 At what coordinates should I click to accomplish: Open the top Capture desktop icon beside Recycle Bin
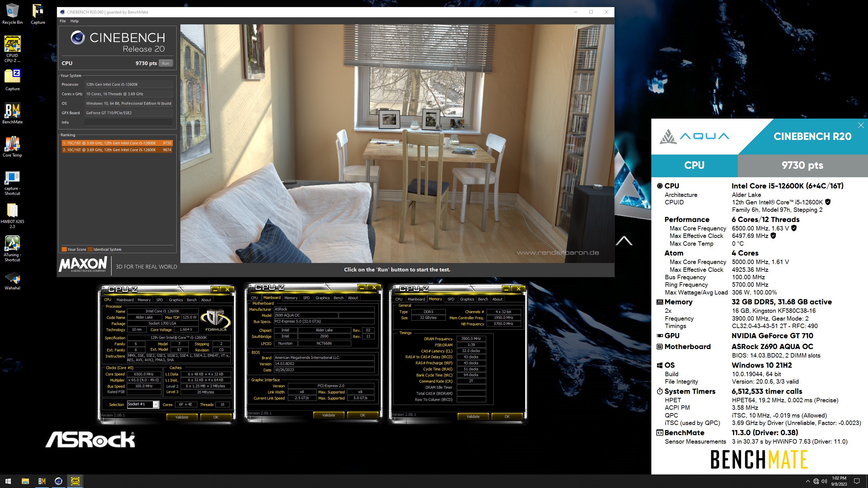pos(38,14)
